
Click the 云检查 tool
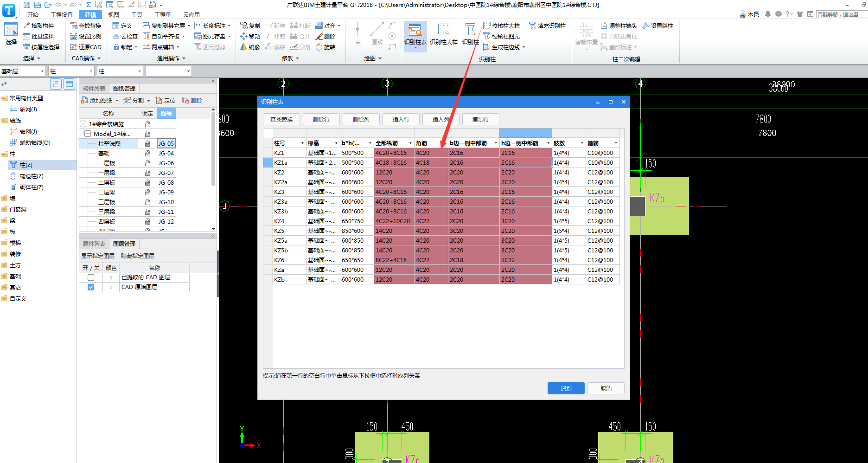click(x=125, y=37)
